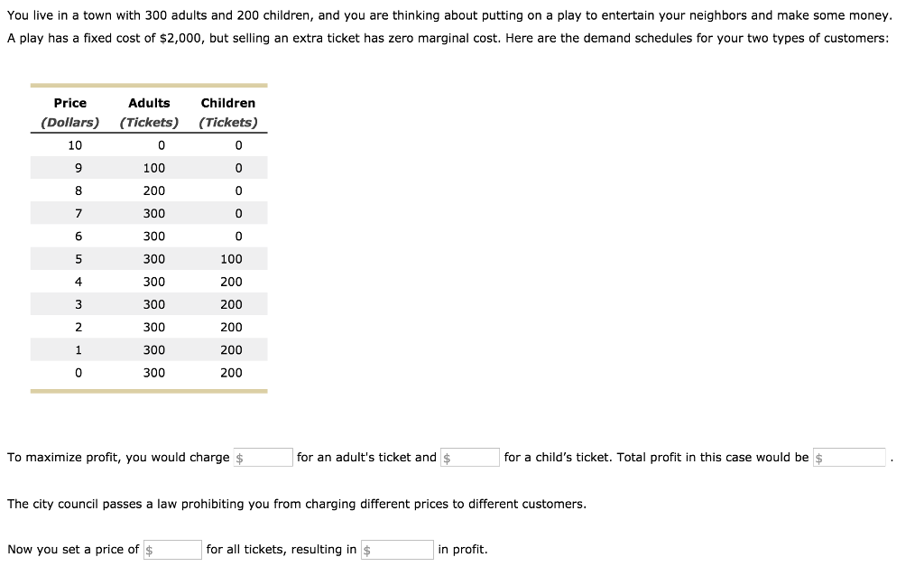Select the Price (Dollars) column header
924x585 pixels.
[69, 111]
